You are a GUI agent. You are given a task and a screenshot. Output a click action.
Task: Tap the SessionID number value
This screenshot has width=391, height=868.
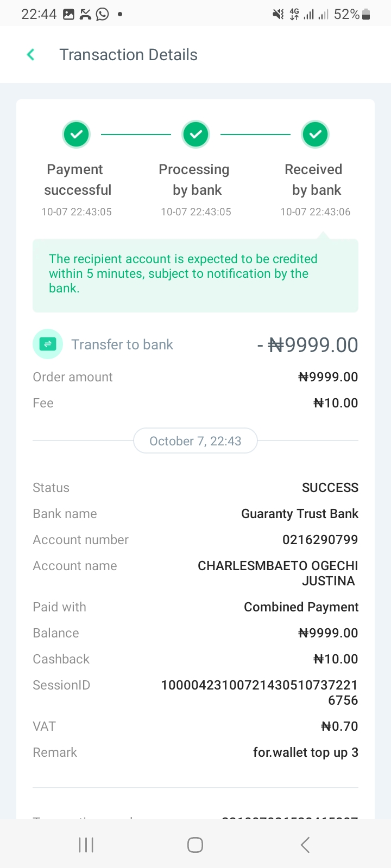tap(260, 692)
